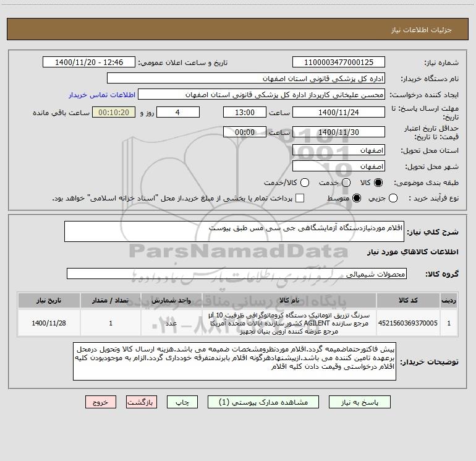Open مشاهده مدارک پیوستی (1) attachments
The height and width of the screenshot is (461, 476).
[x=263, y=402]
